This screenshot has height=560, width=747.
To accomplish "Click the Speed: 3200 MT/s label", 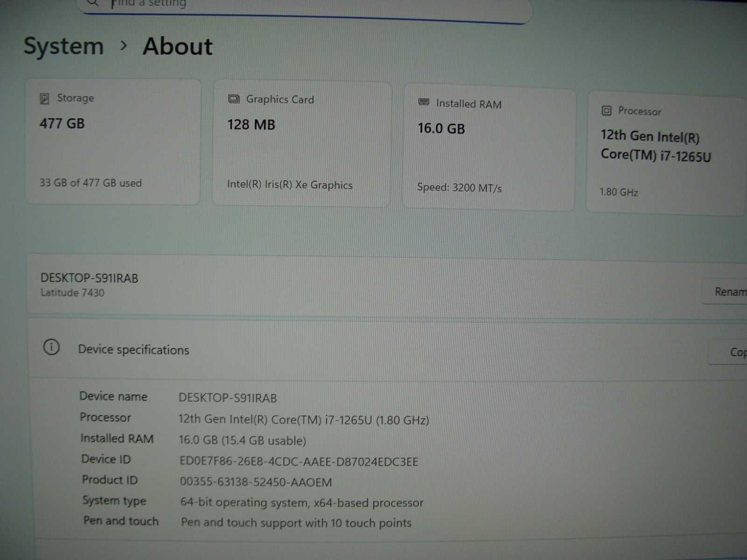I will point(459,188).
